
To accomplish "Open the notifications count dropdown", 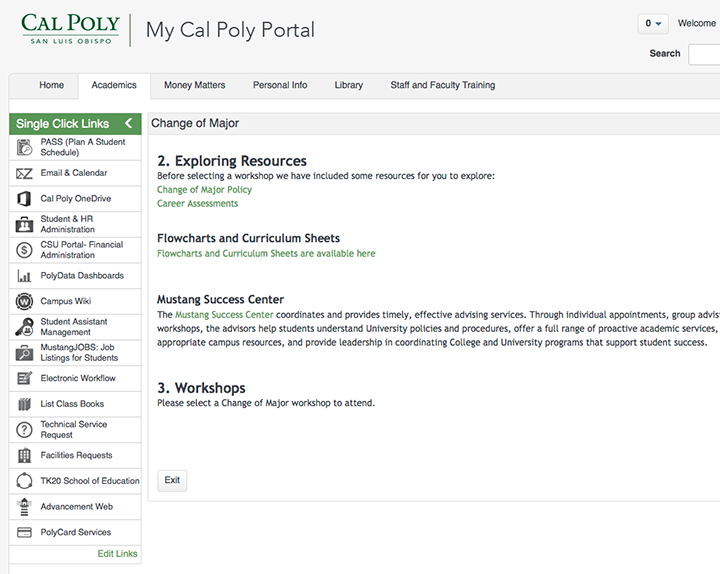I will [x=652, y=23].
